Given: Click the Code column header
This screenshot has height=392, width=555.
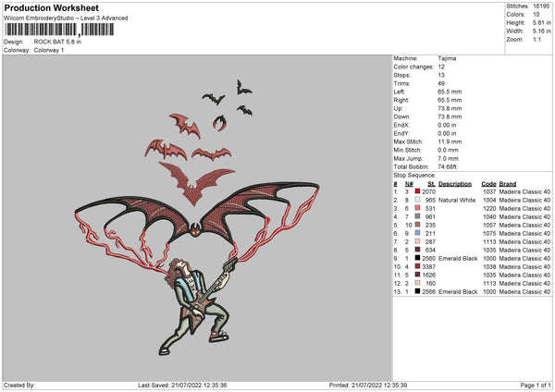Looking at the screenshot, I should 488,183.
